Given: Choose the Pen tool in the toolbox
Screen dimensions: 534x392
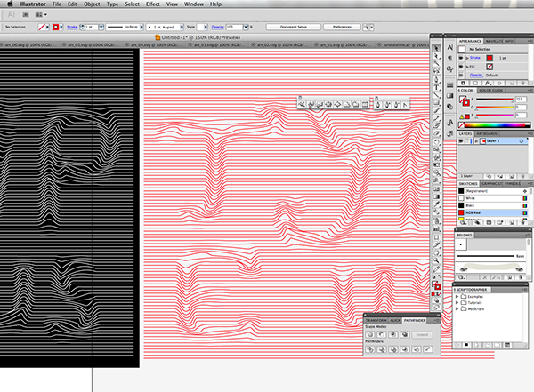Looking at the screenshot, I should pos(436,80).
